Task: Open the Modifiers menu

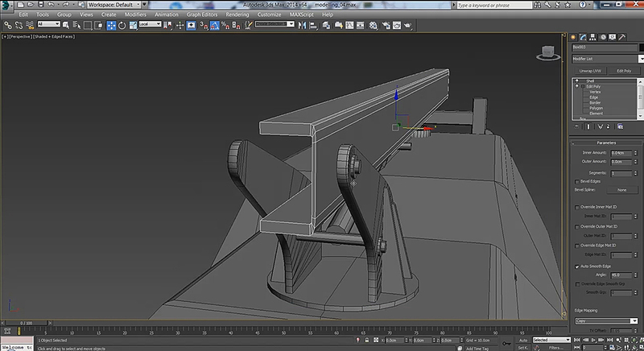Action: [x=135, y=14]
